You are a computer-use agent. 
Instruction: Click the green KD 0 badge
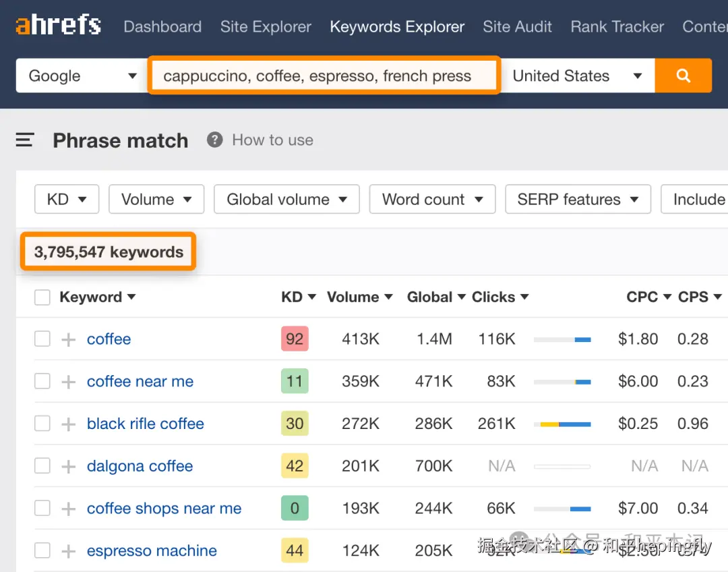coord(295,508)
